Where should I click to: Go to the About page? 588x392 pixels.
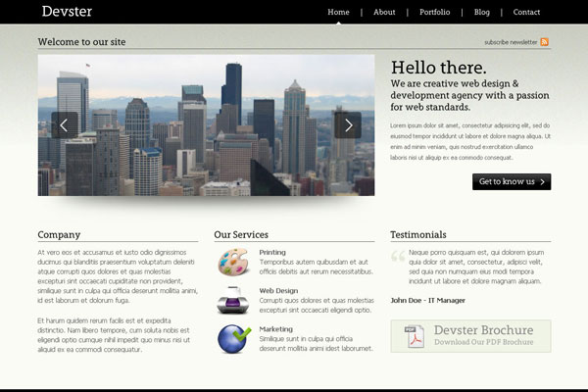384,12
